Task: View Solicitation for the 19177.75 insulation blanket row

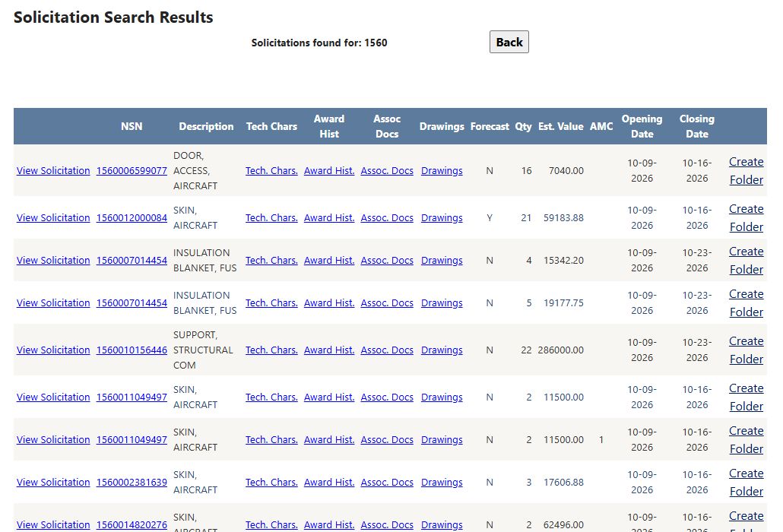Action: point(53,303)
